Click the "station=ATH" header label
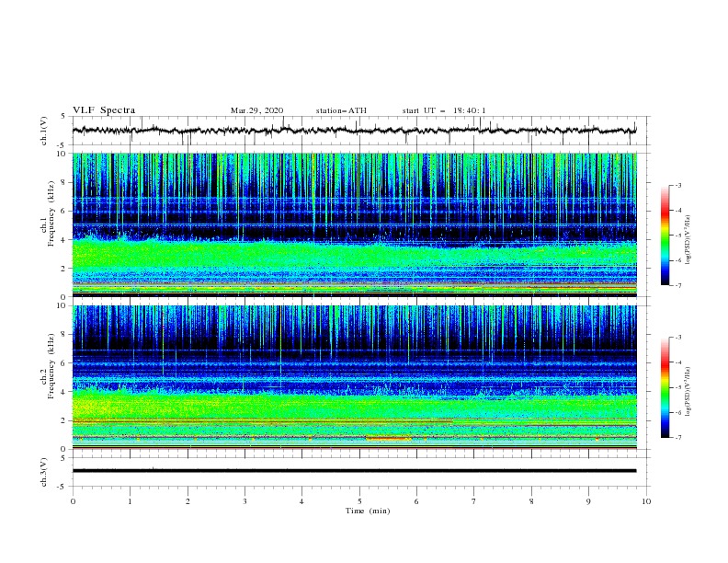Viewport: 728px width, 563px height. point(341,110)
